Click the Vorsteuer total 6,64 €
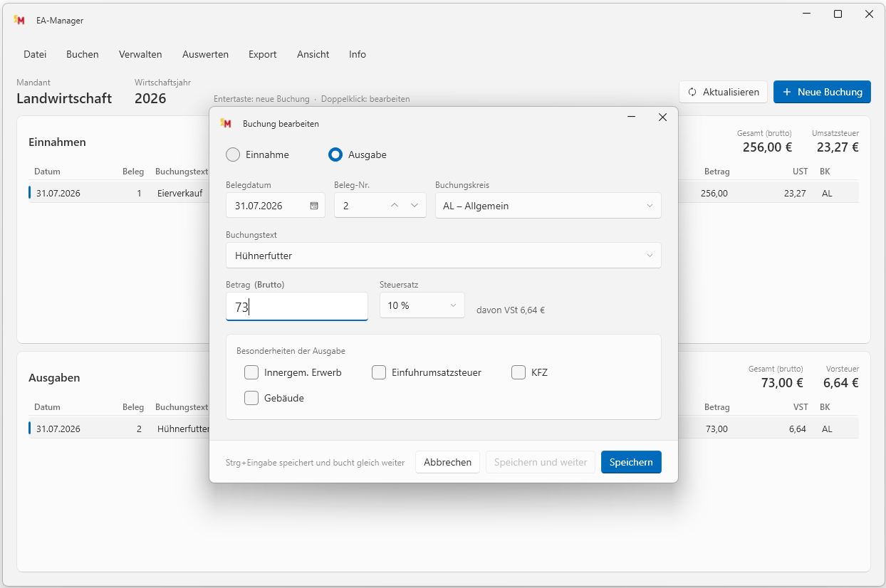886x588 pixels. (841, 383)
